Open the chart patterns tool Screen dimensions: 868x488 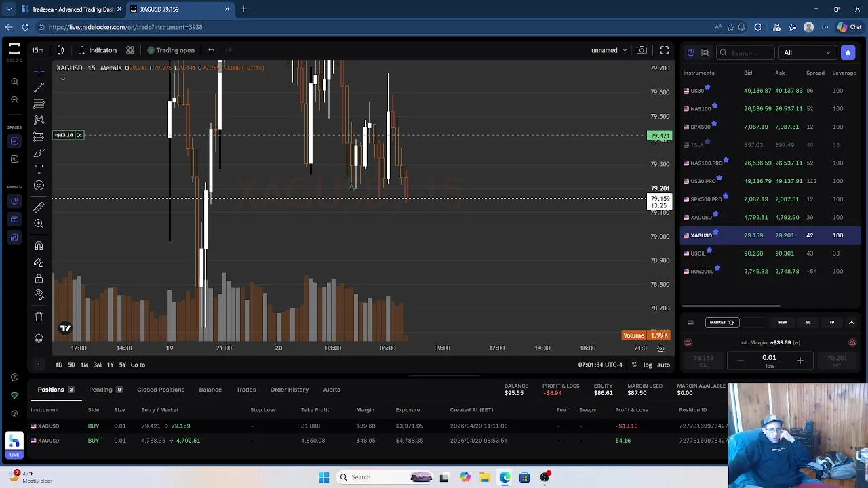coord(39,120)
